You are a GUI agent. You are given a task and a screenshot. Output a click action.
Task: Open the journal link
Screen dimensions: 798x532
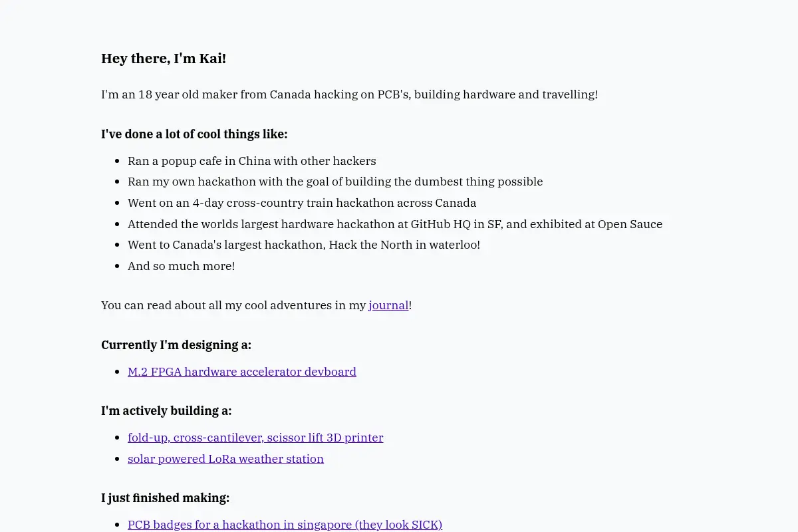pos(388,305)
